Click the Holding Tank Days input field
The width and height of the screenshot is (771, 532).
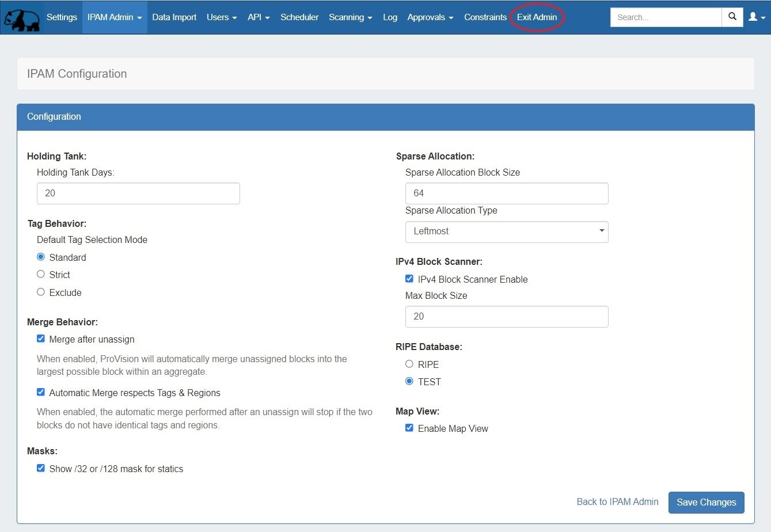point(138,193)
